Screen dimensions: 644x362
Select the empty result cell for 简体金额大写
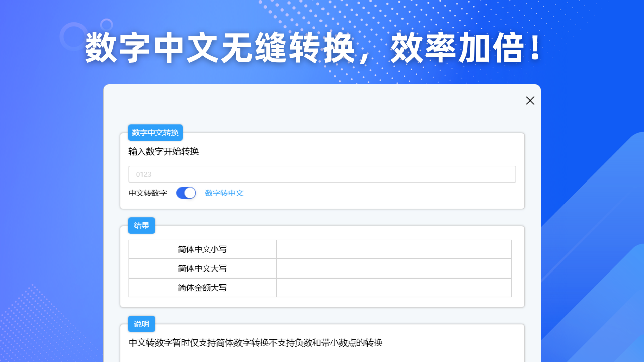[393, 287]
